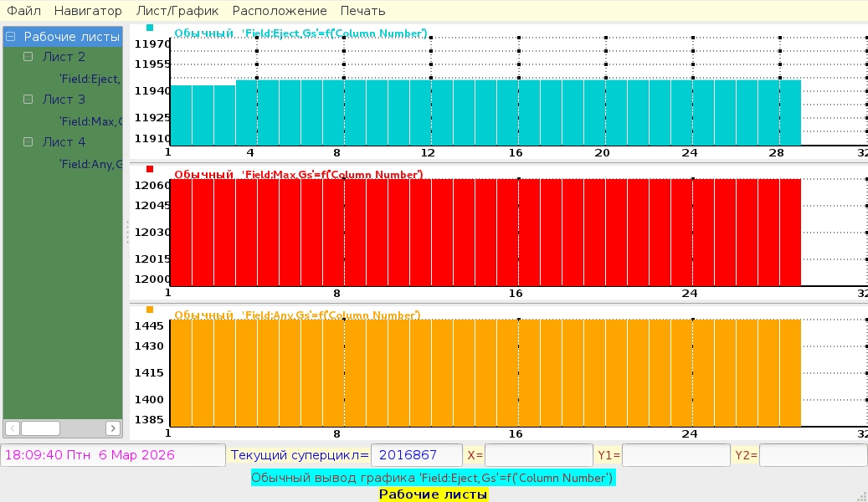Open the Лист/График menu
Screen dimensions: 868x502
pos(177,11)
